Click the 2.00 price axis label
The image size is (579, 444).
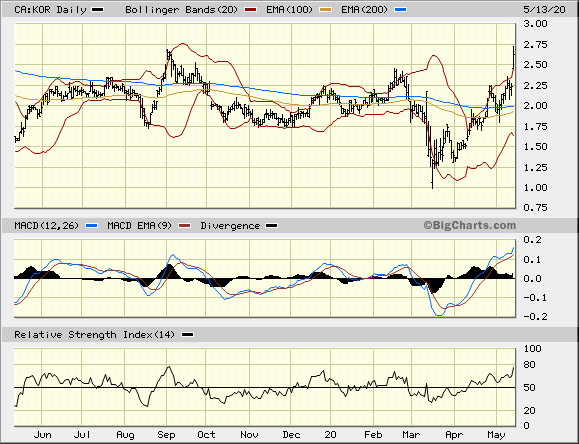coord(535,106)
